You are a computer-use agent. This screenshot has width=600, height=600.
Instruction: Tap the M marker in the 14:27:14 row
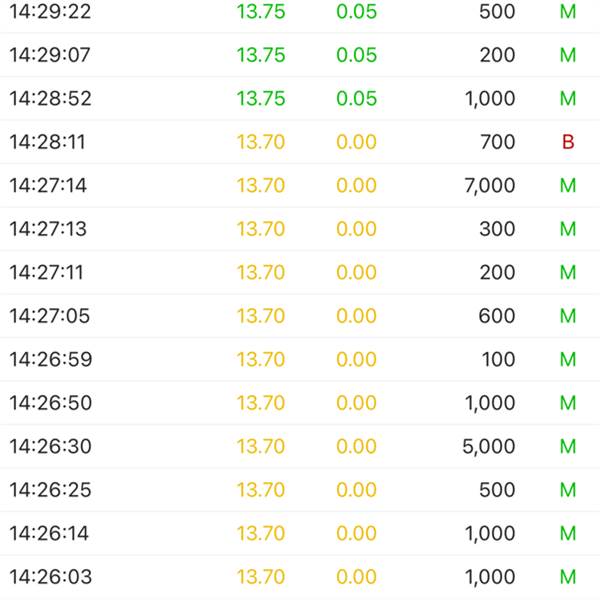click(568, 186)
